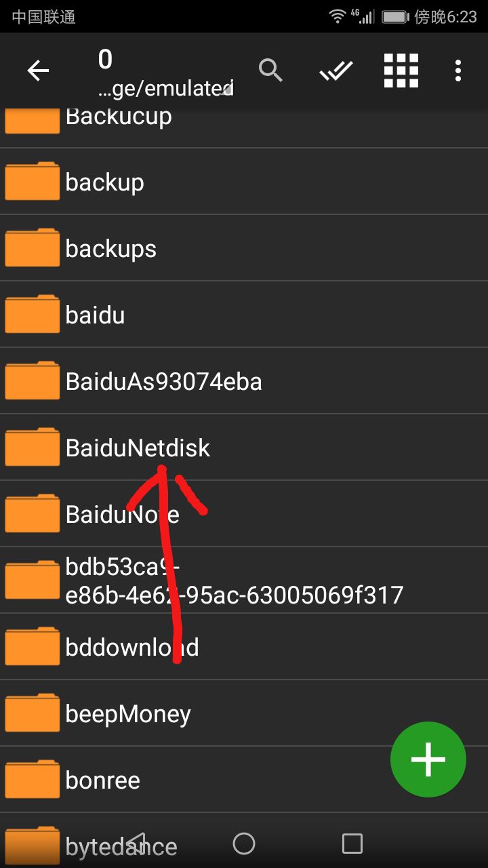Image resolution: width=488 pixels, height=868 pixels.
Task: Open the BaiduNetdisk folder
Action: tap(244, 448)
